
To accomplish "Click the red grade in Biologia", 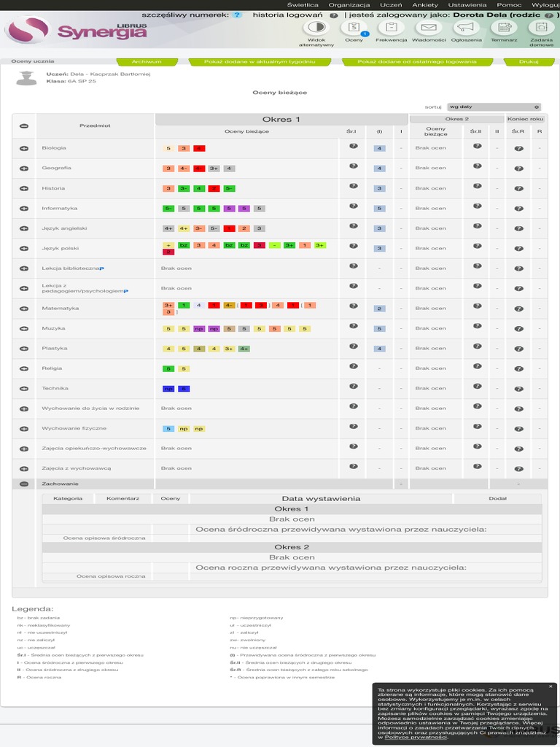I will click(199, 148).
